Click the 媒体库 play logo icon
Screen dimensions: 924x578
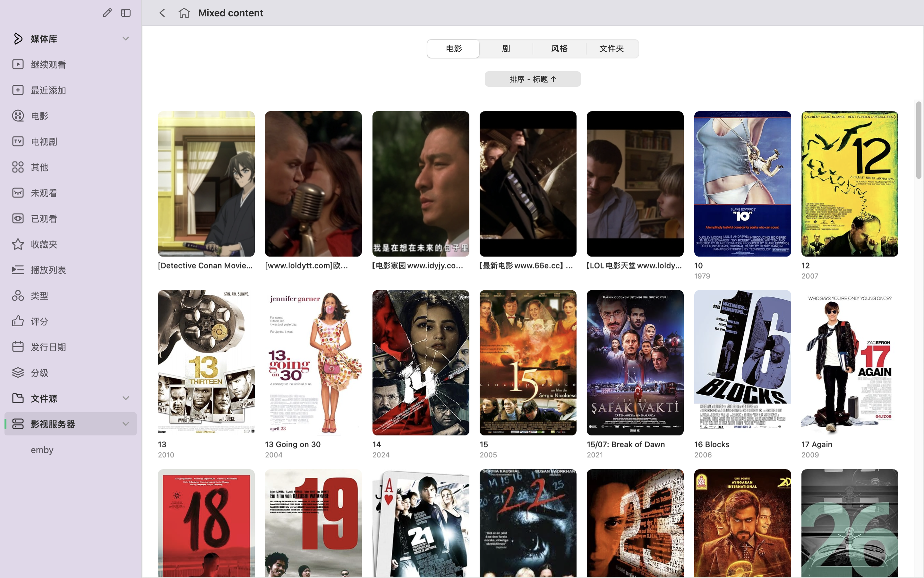(x=18, y=39)
